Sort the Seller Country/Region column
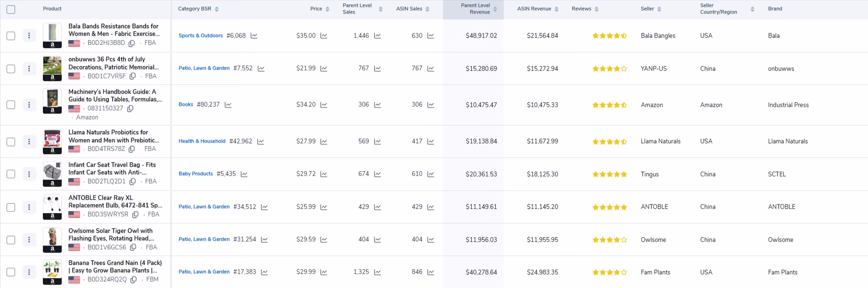Screen dimensions: 868x288 click(727, 9)
